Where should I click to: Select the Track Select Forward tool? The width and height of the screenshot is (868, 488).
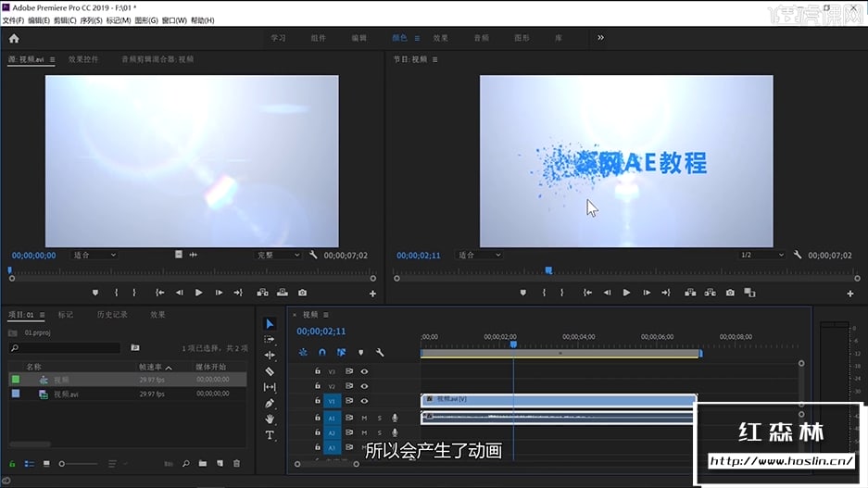270,339
